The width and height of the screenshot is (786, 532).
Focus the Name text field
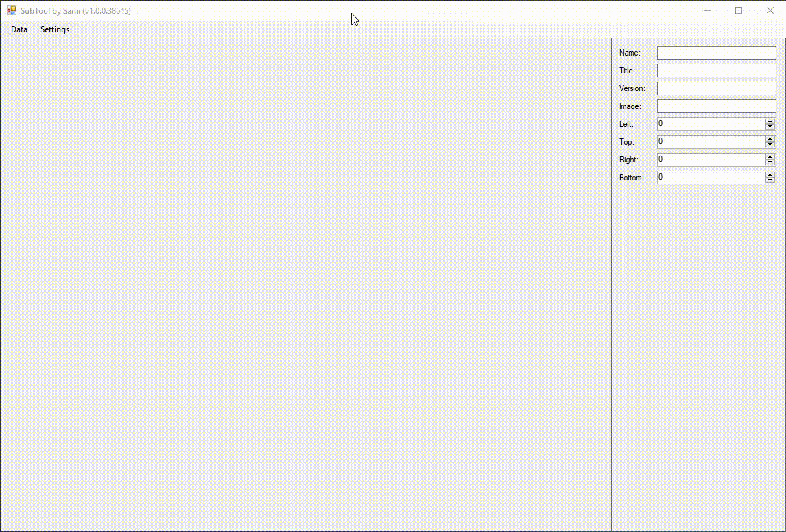point(716,53)
